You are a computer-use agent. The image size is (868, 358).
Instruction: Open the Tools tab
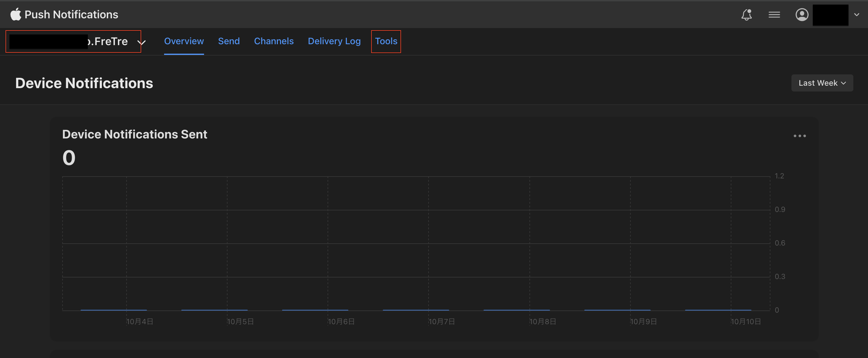pyautogui.click(x=386, y=41)
